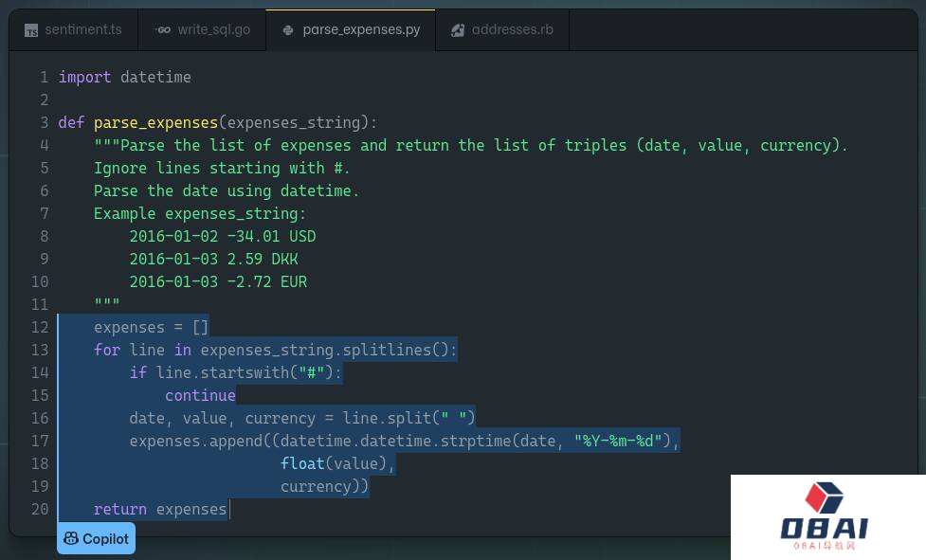926x560 pixels.
Task: Click line number 12 in the gutter
Action: tap(40, 327)
